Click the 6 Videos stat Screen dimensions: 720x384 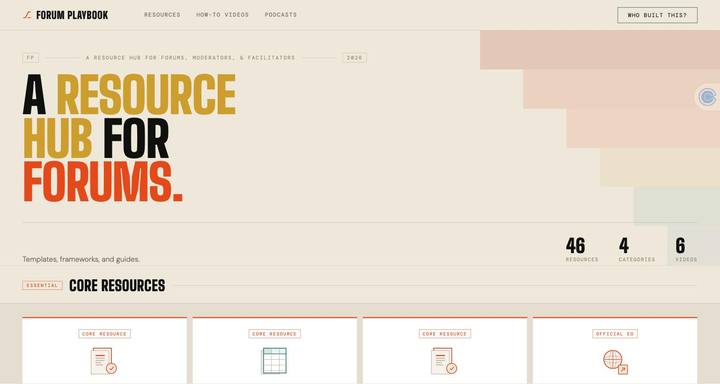[x=686, y=249]
